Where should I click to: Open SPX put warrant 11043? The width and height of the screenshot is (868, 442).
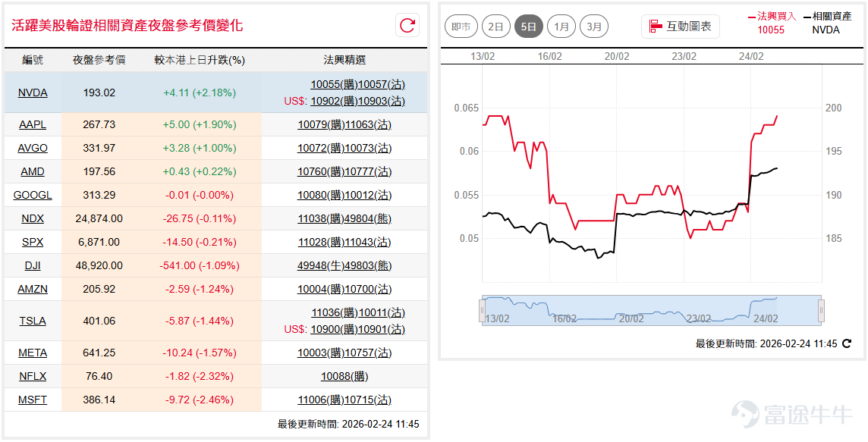tap(368, 243)
